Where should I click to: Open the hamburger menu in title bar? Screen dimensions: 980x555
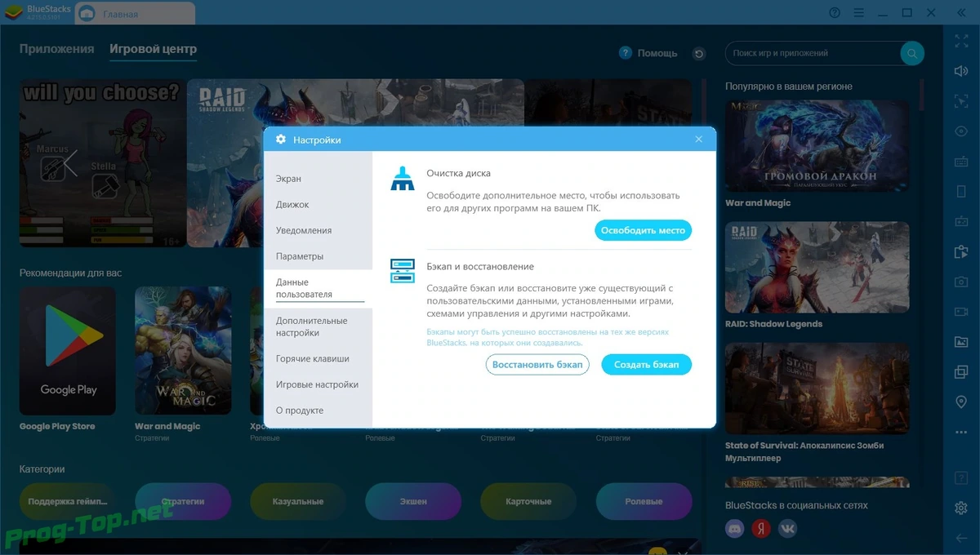858,13
